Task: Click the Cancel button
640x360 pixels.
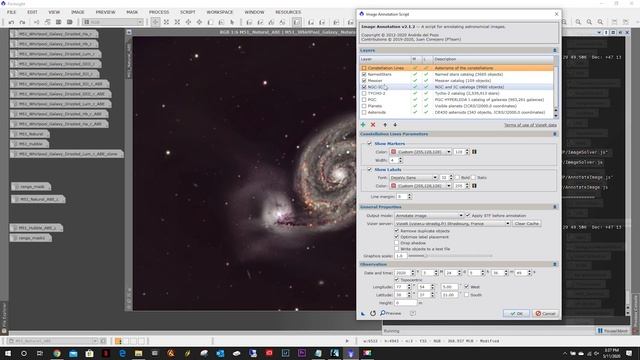Action: click(x=546, y=313)
